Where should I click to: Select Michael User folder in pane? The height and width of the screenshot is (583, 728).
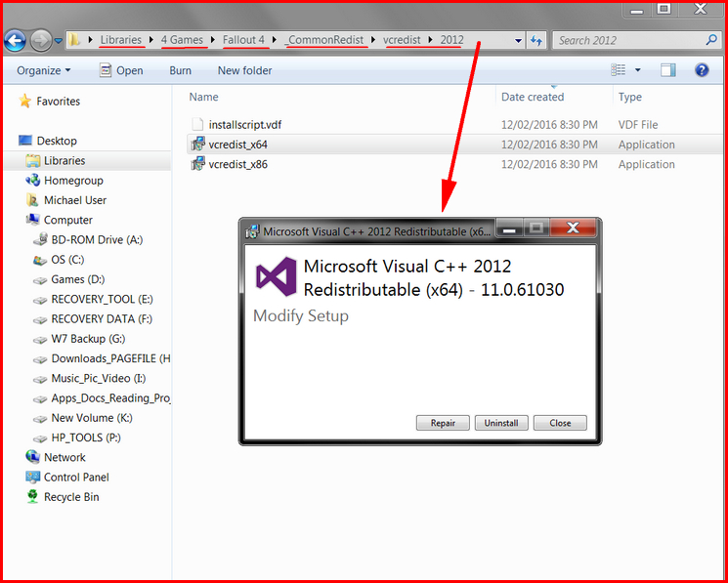point(75,200)
